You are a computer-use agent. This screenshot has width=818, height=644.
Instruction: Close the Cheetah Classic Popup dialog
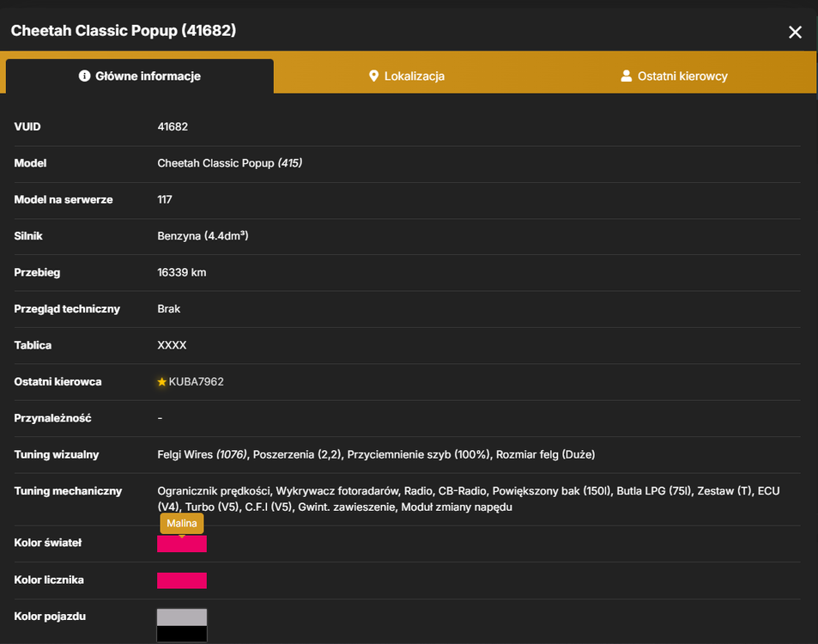tap(795, 33)
